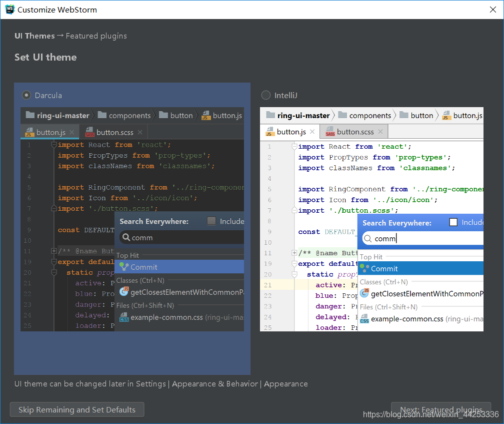Expand folded comment on line 11, Darcula
This screenshot has height=424, width=504.
click(54, 251)
